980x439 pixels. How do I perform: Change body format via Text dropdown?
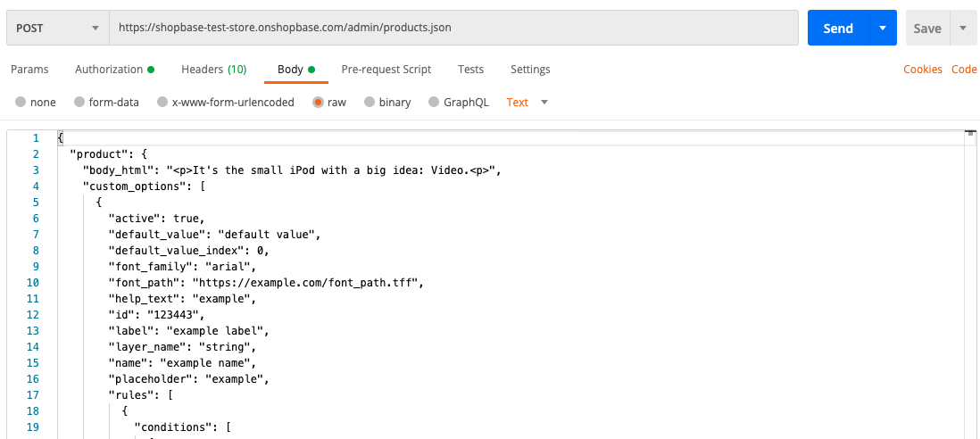click(x=527, y=103)
